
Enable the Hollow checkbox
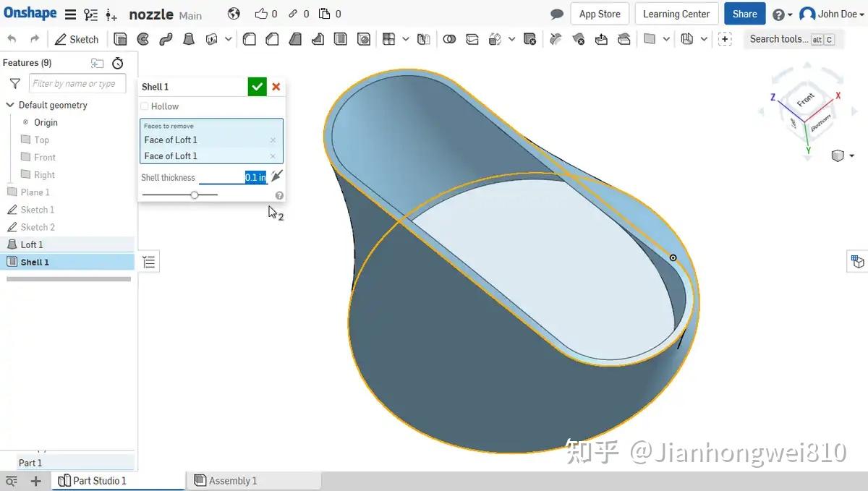145,106
